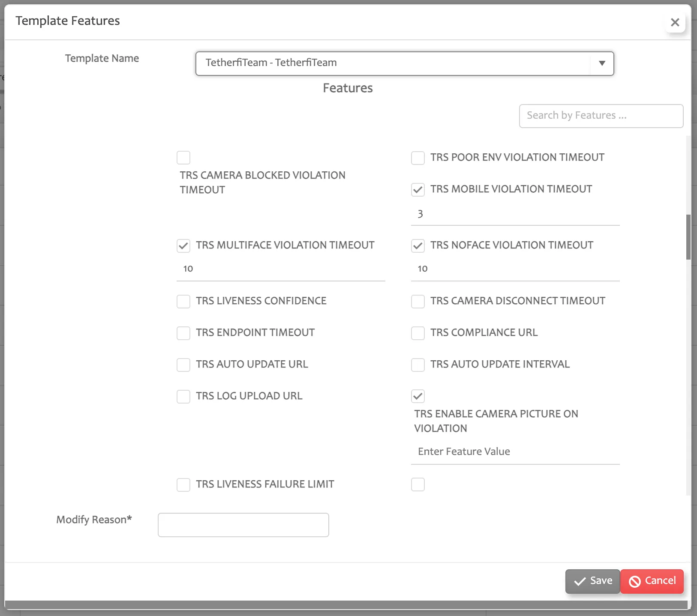Uncheck TRS MULTIFACE VIOLATION TIMEOUT
This screenshot has width=697, height=616.
[183, 245]
